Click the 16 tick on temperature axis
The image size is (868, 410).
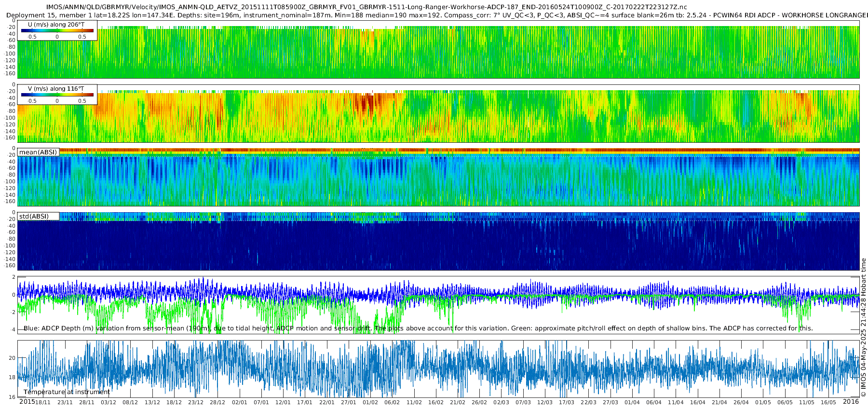tap(13, 397)
